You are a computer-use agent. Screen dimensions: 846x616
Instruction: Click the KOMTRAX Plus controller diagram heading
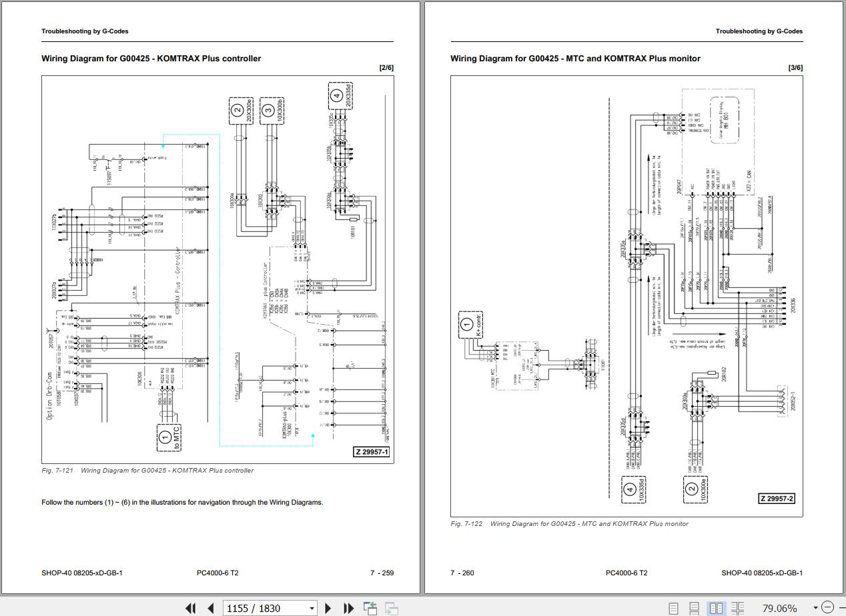point(151,59)
